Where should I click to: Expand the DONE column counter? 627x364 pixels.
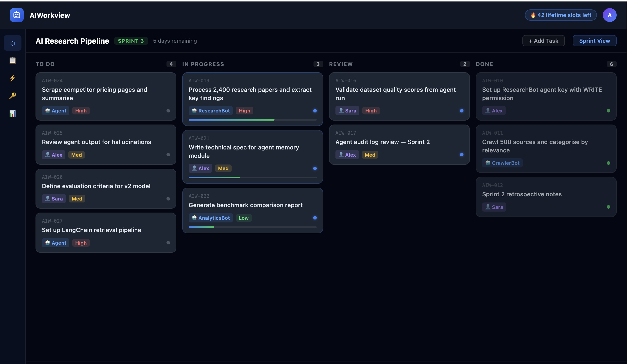611,64
